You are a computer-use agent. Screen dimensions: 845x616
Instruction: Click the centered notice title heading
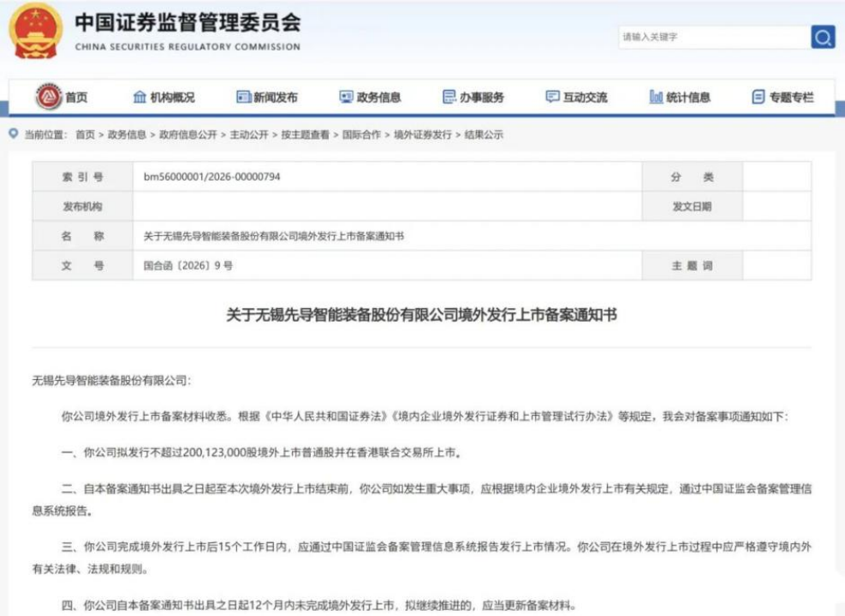pyautogui.click(x=421, y=315)
